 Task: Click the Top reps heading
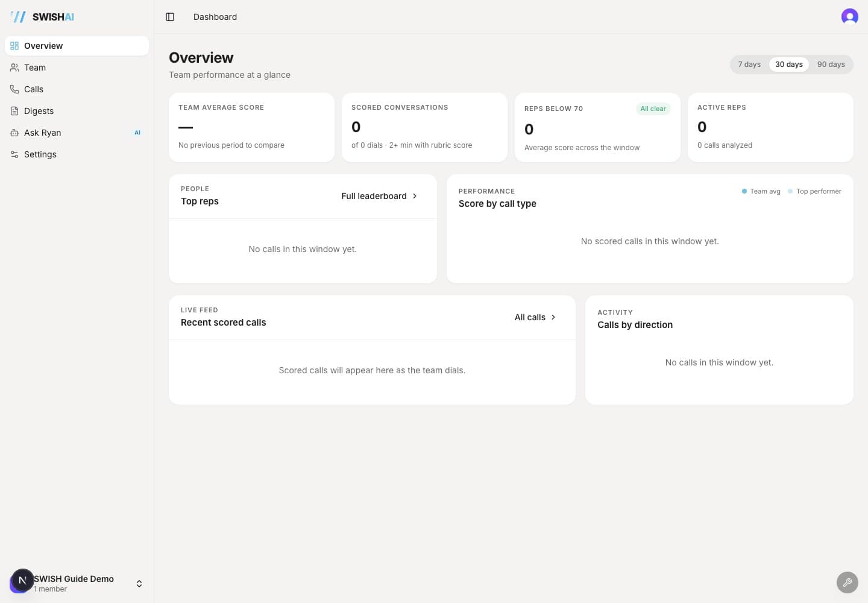(x=200, y=201)
